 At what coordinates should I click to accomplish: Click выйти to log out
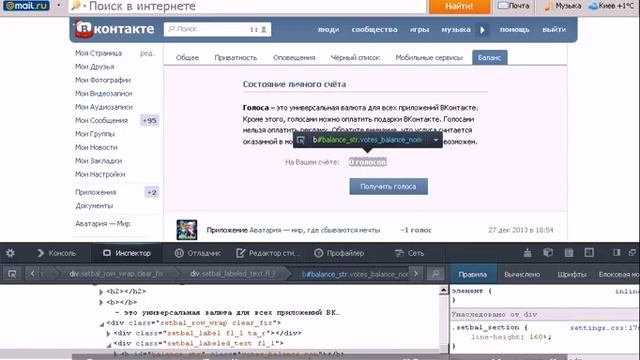pos(554,29)
